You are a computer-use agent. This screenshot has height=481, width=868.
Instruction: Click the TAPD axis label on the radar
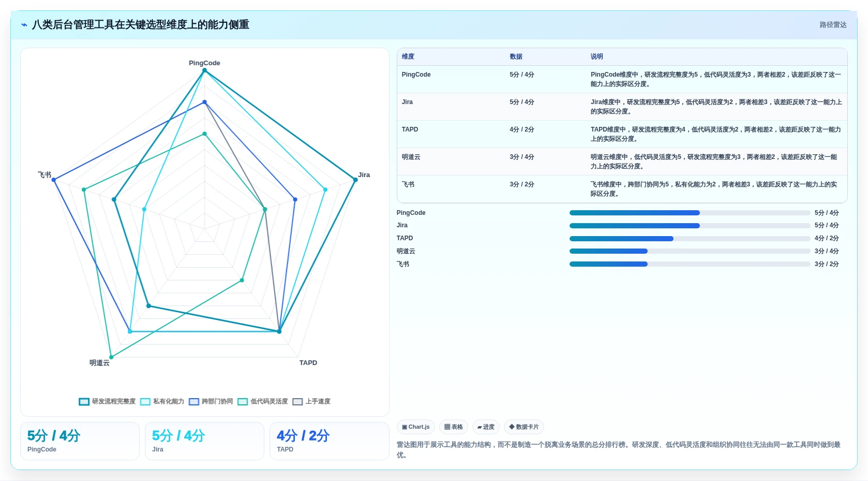308,363
